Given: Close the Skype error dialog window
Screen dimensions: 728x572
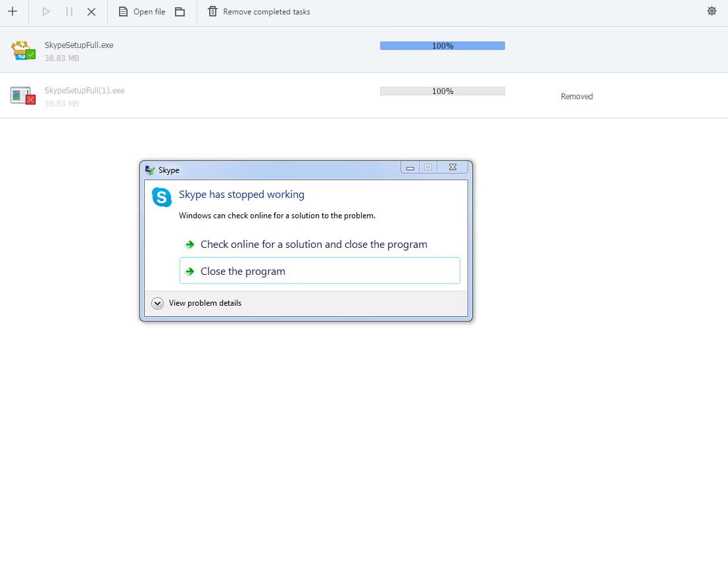Looking at the screenshot, I should coord(452,167).
